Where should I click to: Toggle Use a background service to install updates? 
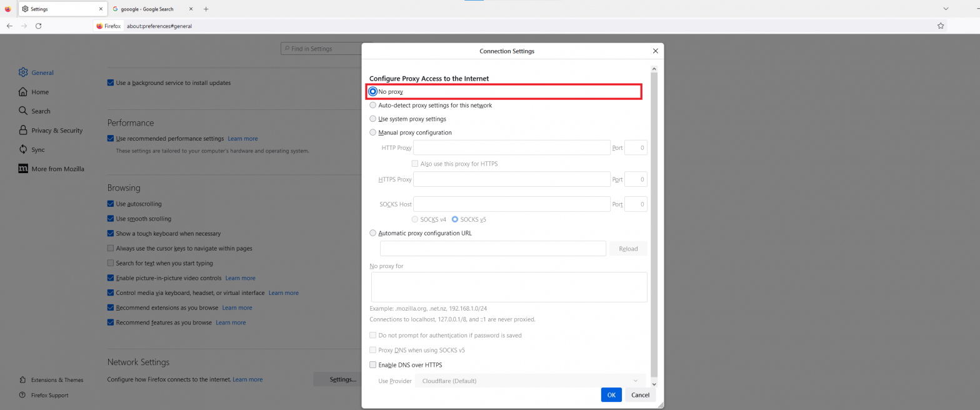click(x=111, y=82)
